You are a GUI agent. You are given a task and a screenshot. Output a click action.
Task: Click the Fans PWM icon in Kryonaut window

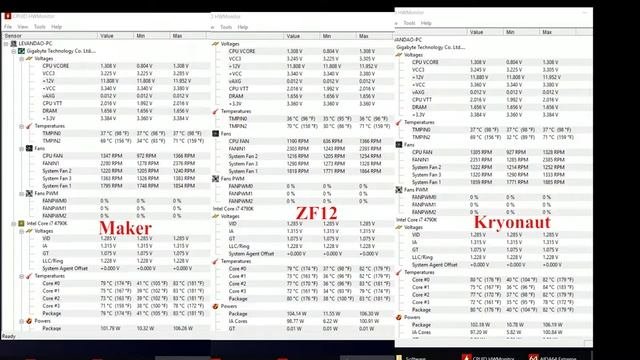click(399, 190)
